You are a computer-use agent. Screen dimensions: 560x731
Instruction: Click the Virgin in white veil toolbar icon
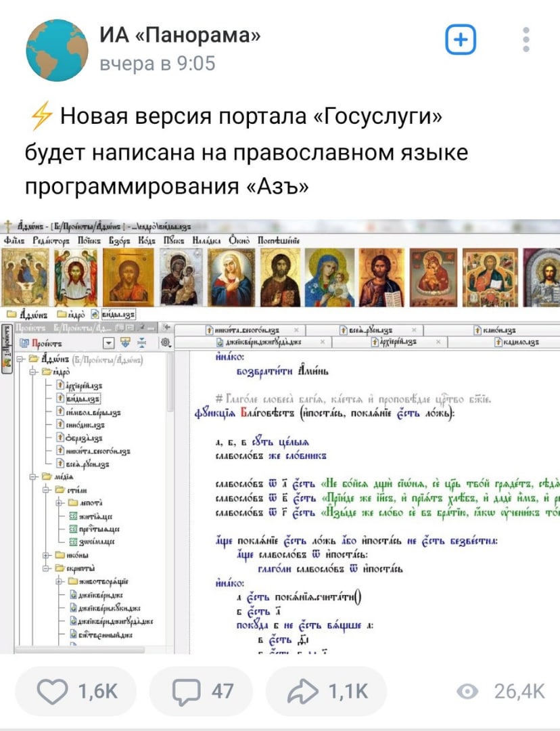tap(231, 277)
